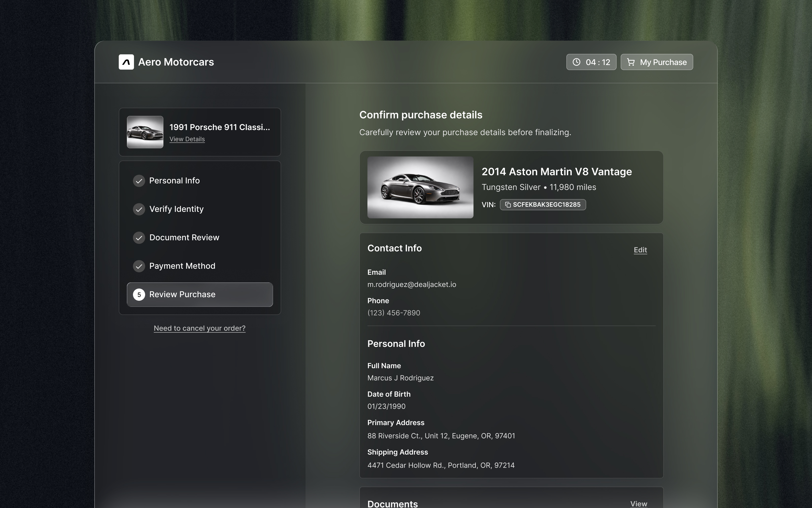The image size is (812, 508).
Task: Click Confirm purchase details heading
Action: (421, 115)
